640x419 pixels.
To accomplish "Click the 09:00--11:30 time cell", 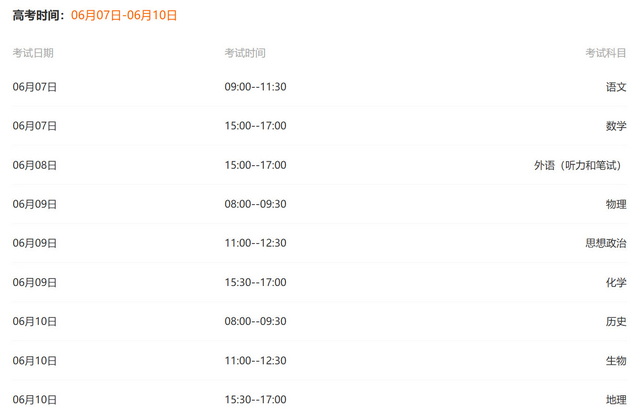I will (256, 86).
